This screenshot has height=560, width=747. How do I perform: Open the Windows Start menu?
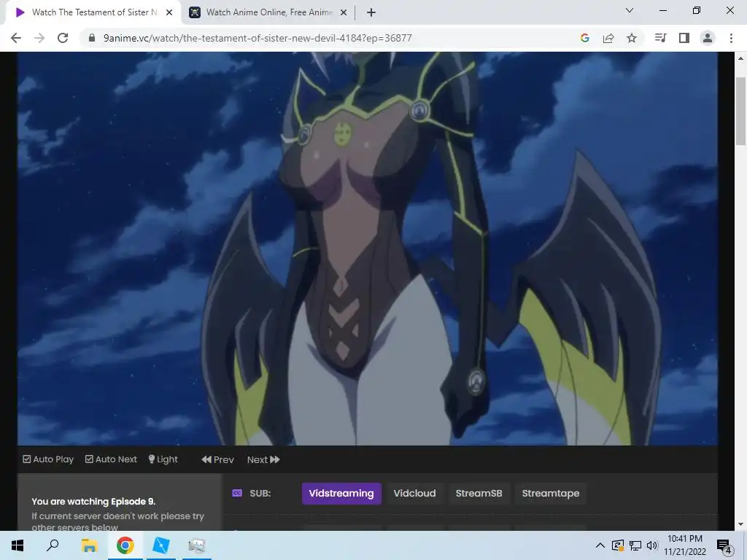[x=18, y=545]
